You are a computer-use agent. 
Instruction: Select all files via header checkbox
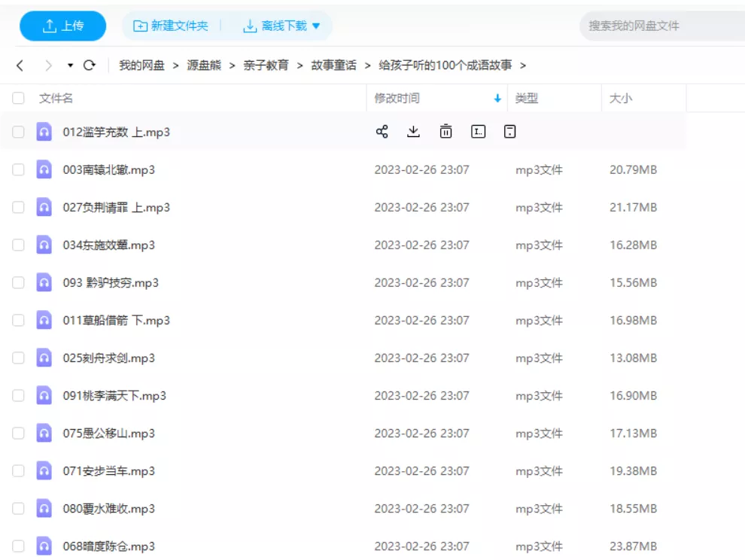pyautogui.click(x=18, y=98)
